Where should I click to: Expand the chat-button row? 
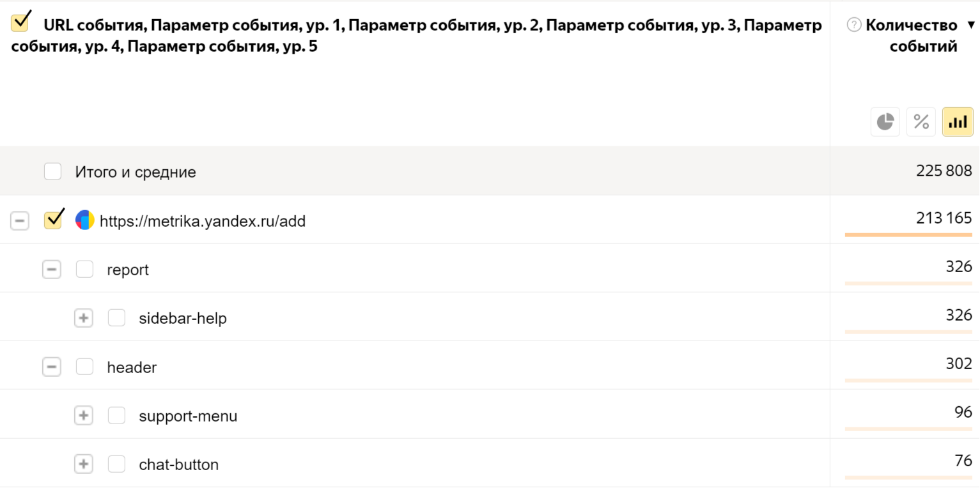click(84, 464)
